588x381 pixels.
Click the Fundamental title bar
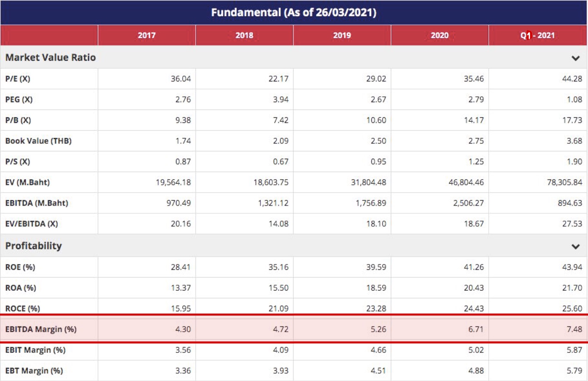(294, 12)
